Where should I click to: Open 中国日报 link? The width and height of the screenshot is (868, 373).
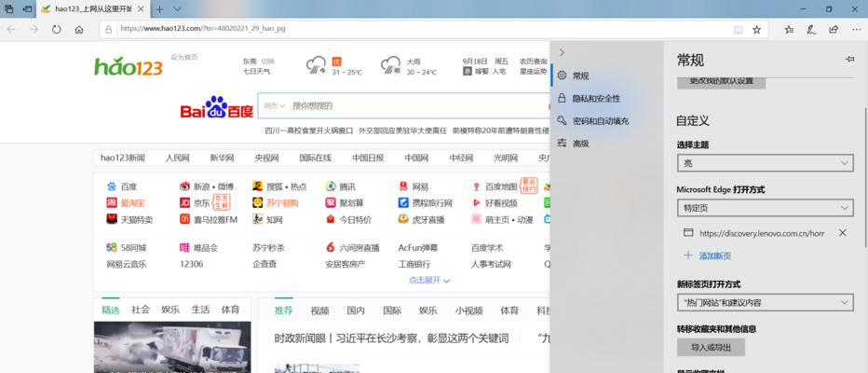pyautogui.click(x=368, y=158)
